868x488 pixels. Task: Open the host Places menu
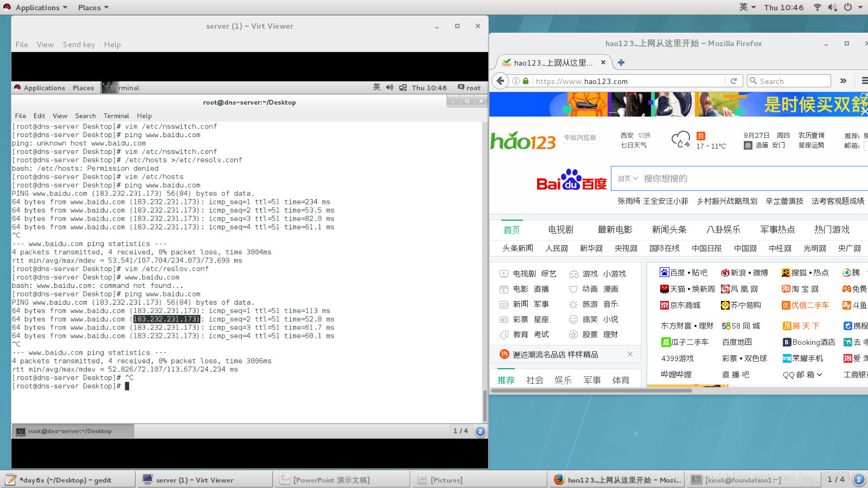[x=93, y=7]
